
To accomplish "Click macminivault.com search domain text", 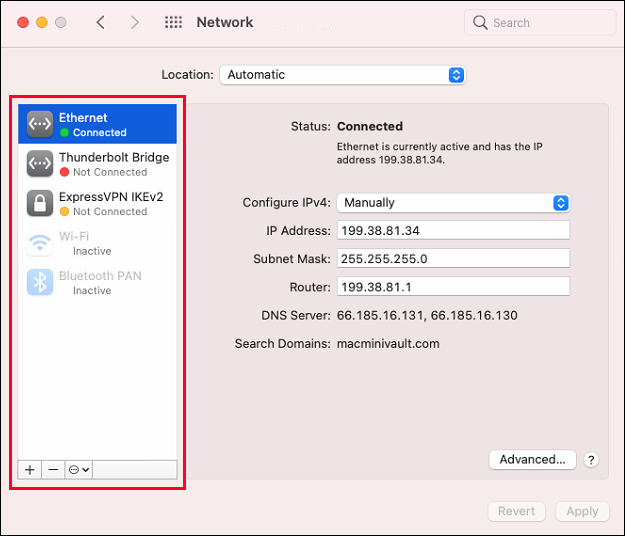I will 388,344.
